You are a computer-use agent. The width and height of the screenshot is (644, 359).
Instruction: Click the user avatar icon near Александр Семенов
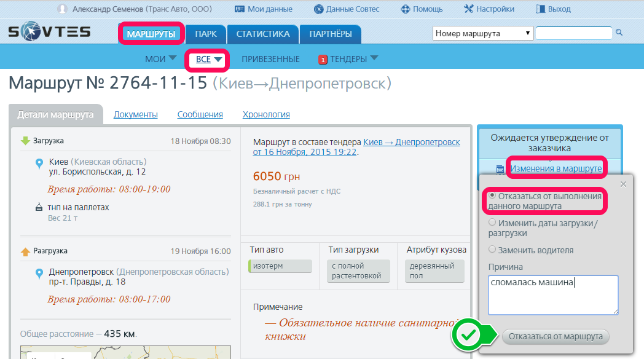[63, 9]
